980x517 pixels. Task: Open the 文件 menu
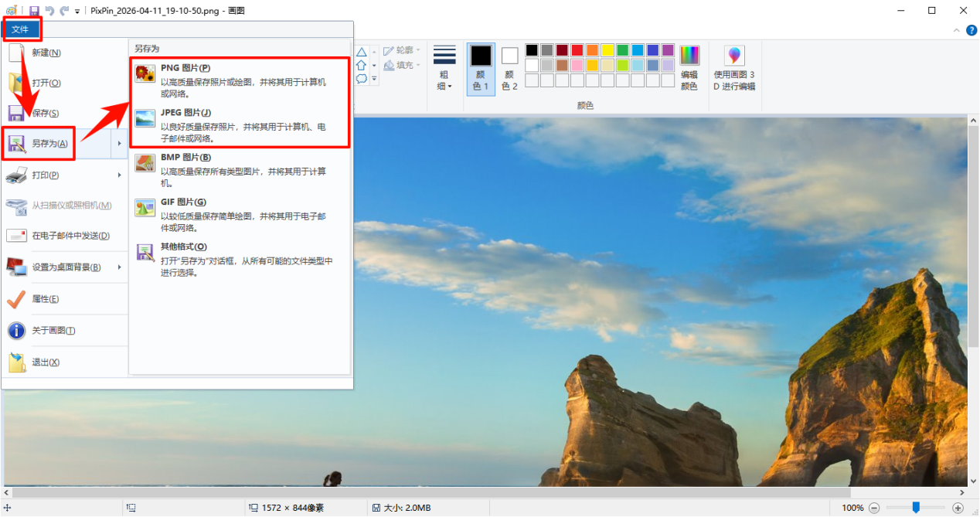tap(22, 29)
